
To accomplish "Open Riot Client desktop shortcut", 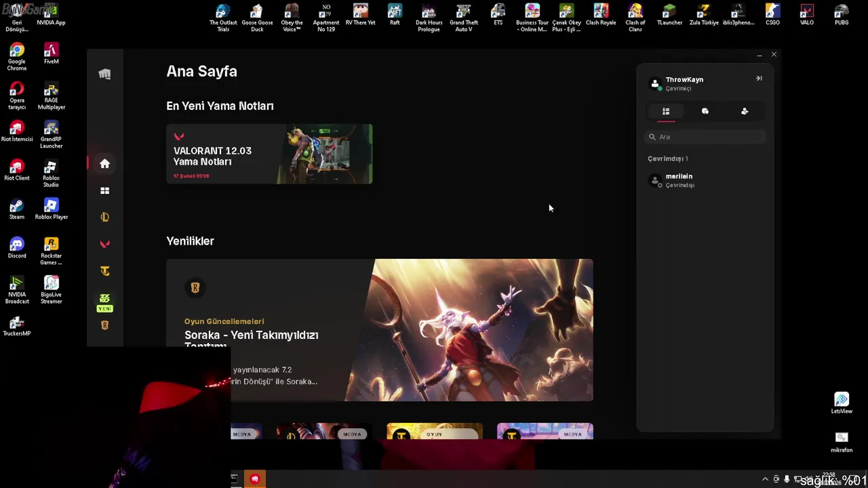I will pos(17,169).
